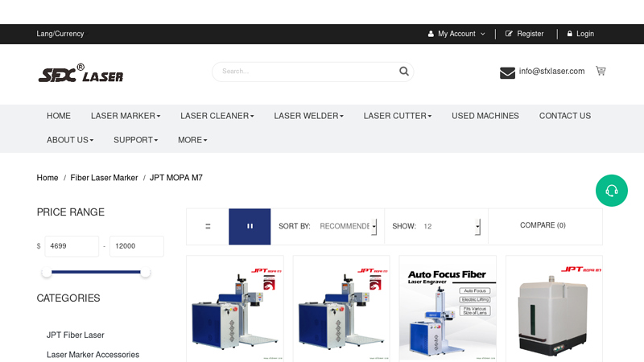Open the green headset support chat button

coord(612,191)
